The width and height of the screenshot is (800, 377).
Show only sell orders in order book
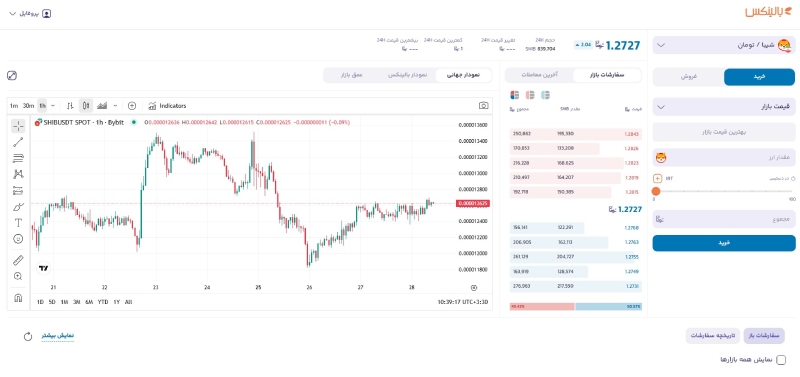(530, 95)
